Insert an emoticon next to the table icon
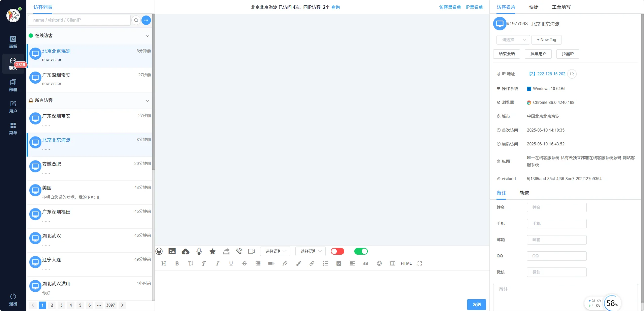Image resolution: width=644 pixels, height=311 pixels. tap(379, 263)
